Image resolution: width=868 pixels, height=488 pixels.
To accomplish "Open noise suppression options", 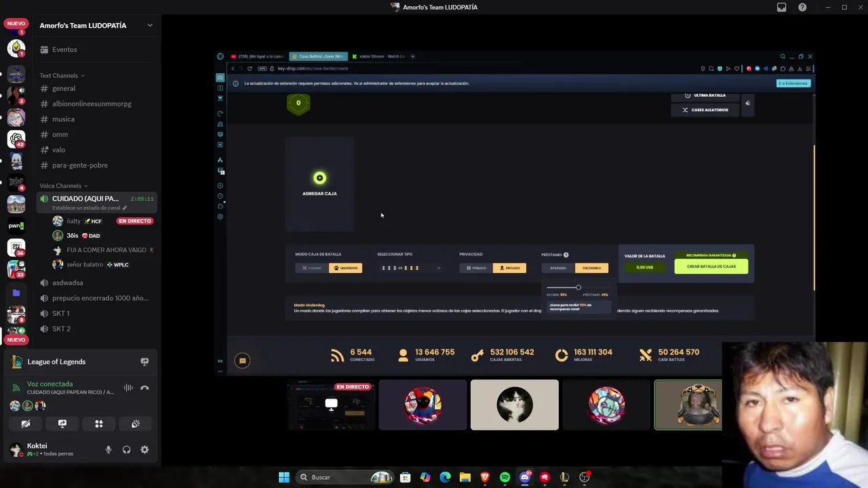I will click(x=128, y=388).
